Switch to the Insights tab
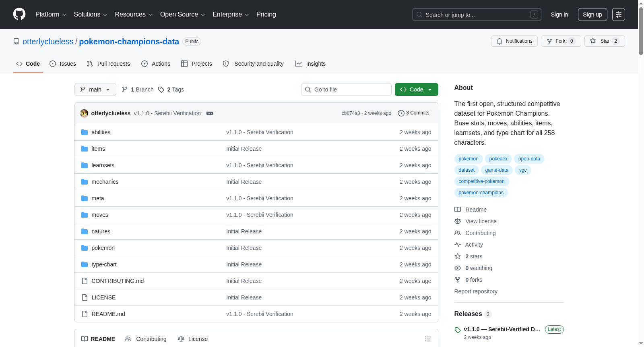Screen dimensions: 644x347 310,64
